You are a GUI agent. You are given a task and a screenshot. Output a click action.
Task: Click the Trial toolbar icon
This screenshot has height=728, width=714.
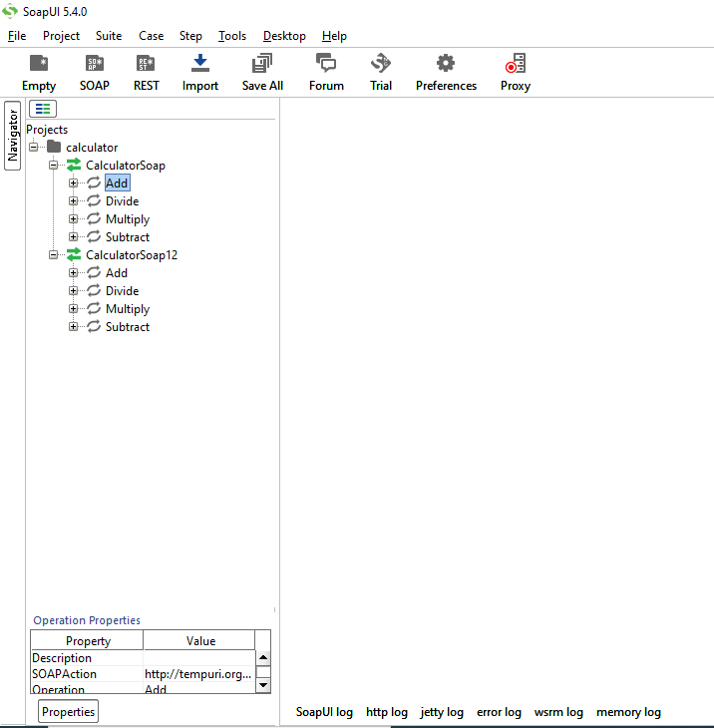(381, 63)
